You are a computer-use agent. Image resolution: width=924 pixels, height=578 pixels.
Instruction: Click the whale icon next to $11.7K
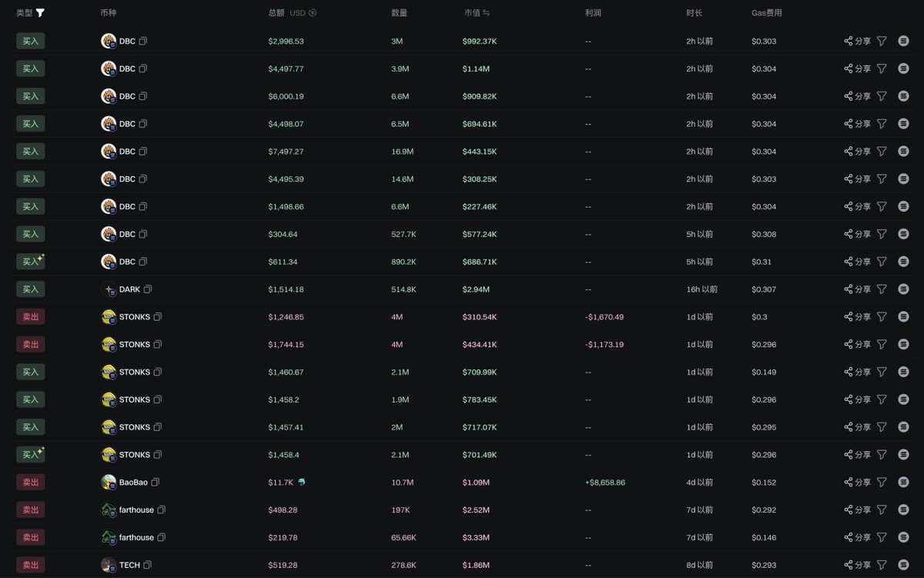point(301,483)
